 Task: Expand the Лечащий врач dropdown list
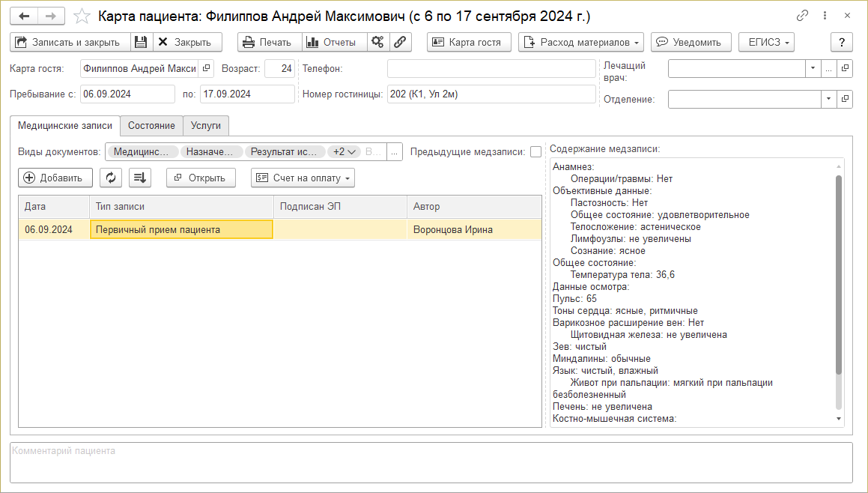(813, 68)
